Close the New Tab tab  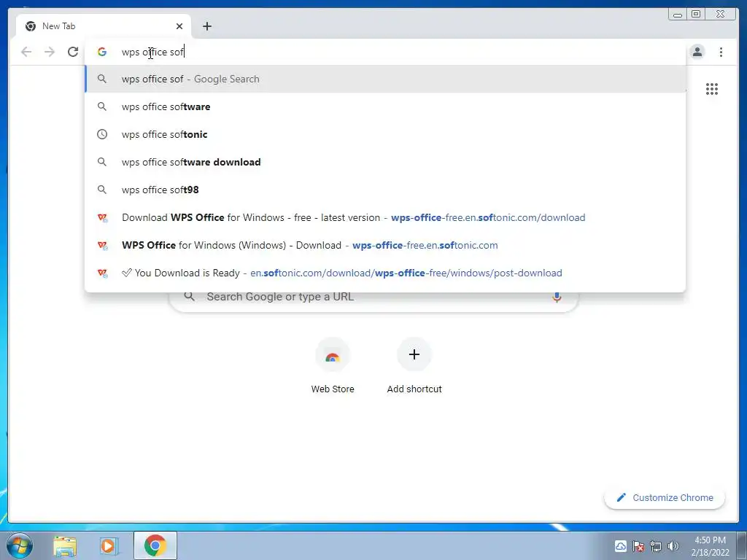pos(179,26)
